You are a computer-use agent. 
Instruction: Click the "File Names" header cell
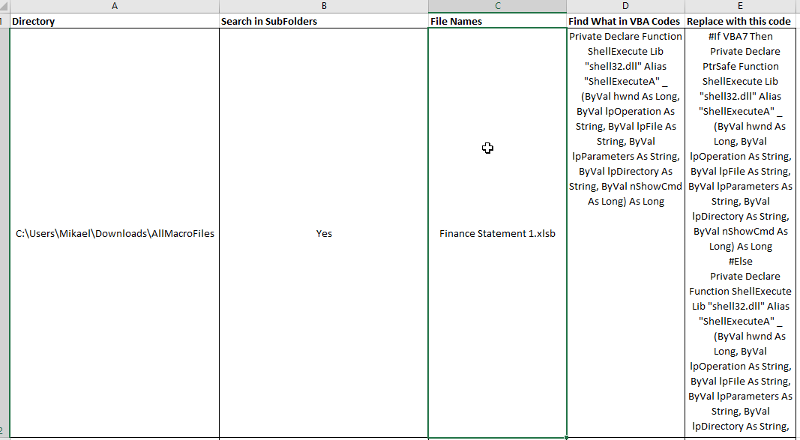[497, 21]
